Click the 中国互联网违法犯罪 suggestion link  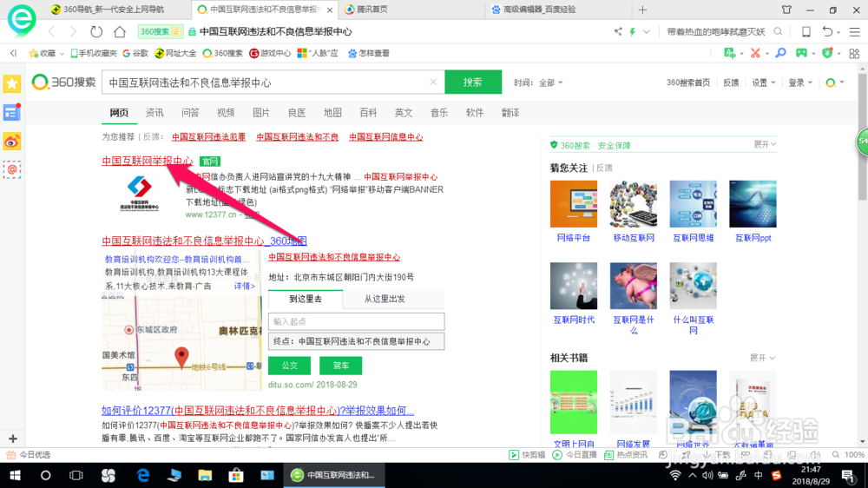click(x=208, y=137)
